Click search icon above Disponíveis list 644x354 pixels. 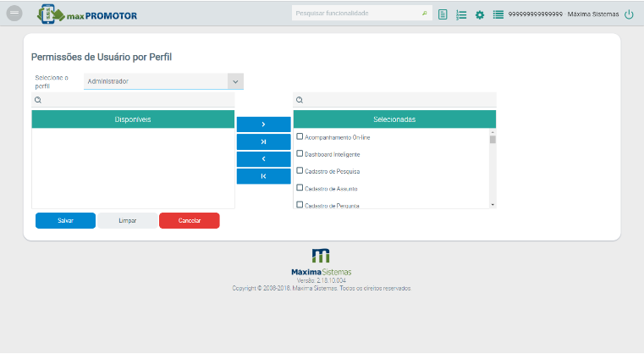[x=38, y=100]
